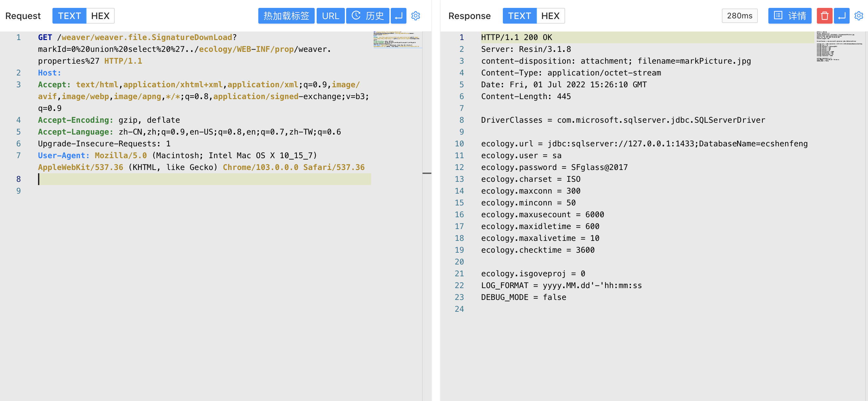This screenshot has width=868, height=401.
Task: Select TEXT mode in Response panel
Action: click(519, 16)
